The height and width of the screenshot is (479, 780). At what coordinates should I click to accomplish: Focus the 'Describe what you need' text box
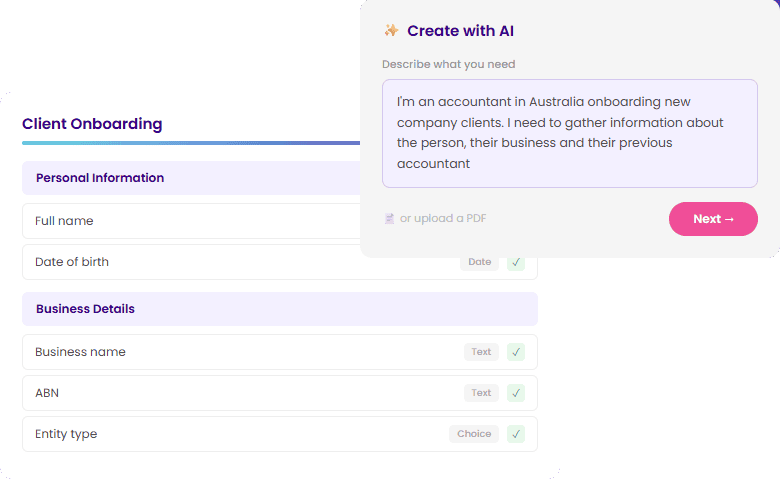(x=569, y=133)
